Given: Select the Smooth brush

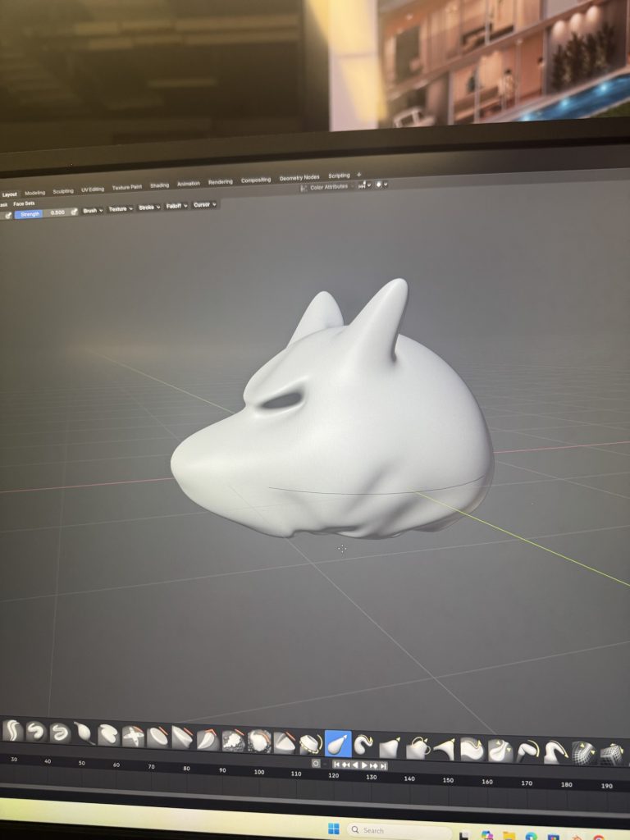Looking at the screenshot, I should coord(233,741).
